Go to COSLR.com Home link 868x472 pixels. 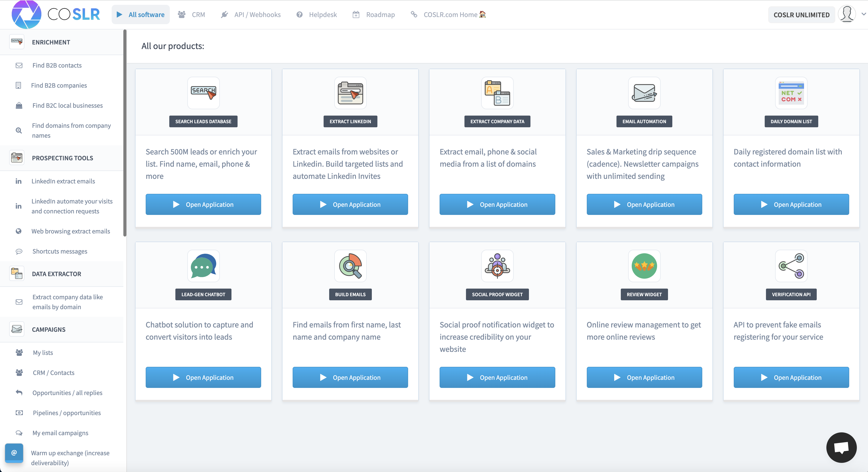(x=448, y=14)
